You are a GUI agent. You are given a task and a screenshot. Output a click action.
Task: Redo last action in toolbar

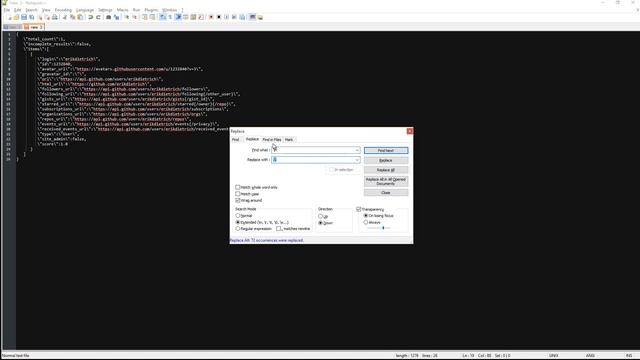coord(98,17)
